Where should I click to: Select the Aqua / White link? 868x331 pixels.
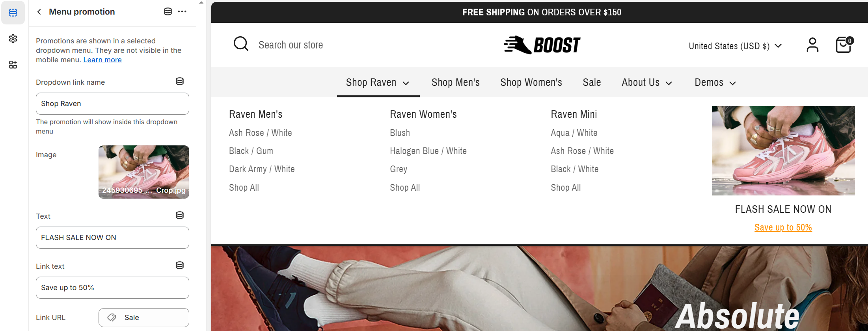coord(574,133)
